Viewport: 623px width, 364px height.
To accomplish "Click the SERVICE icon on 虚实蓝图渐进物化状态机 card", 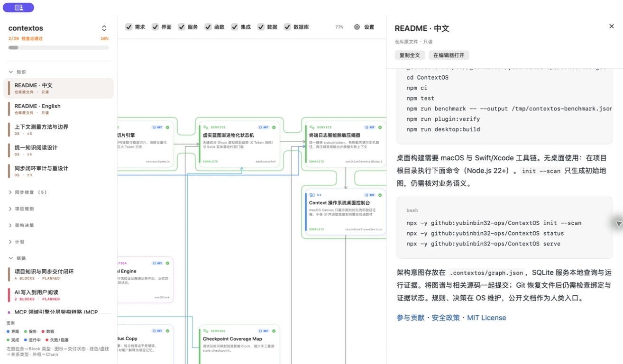I will tap(206, 127).
